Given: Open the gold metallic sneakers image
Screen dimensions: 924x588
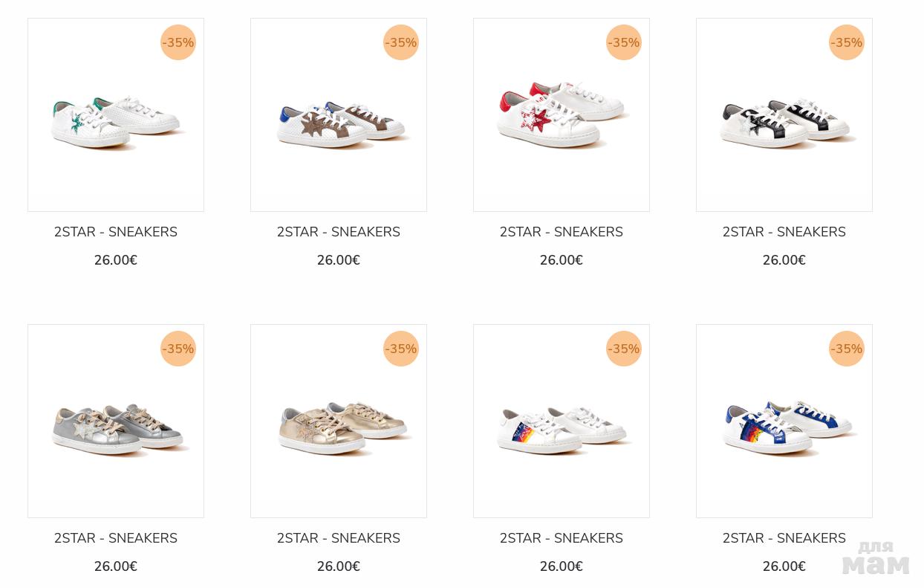Looking at the screenshot, I should tap(339, 428).
